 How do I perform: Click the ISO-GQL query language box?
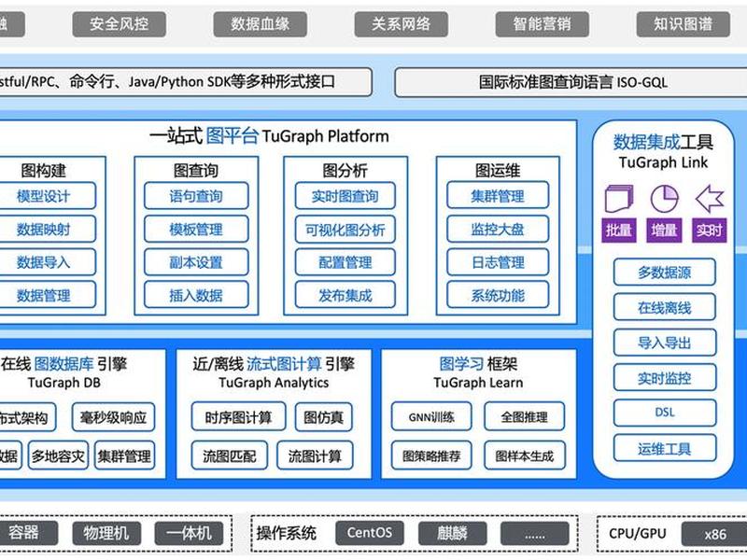coord(571,82)
